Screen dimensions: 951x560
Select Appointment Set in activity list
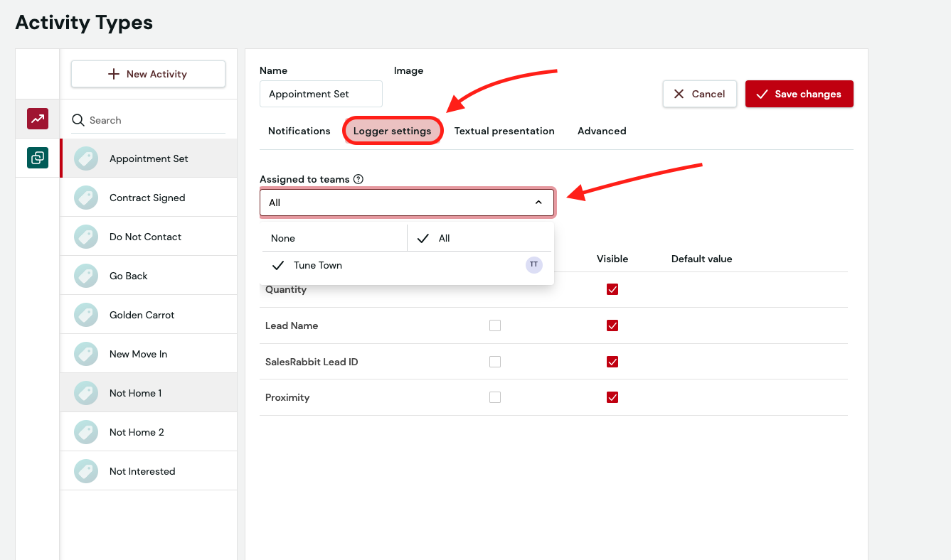coord(149,158)
